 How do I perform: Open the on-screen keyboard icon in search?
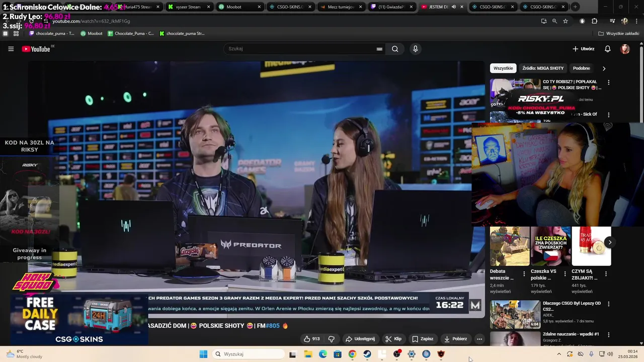pos(379,49)
